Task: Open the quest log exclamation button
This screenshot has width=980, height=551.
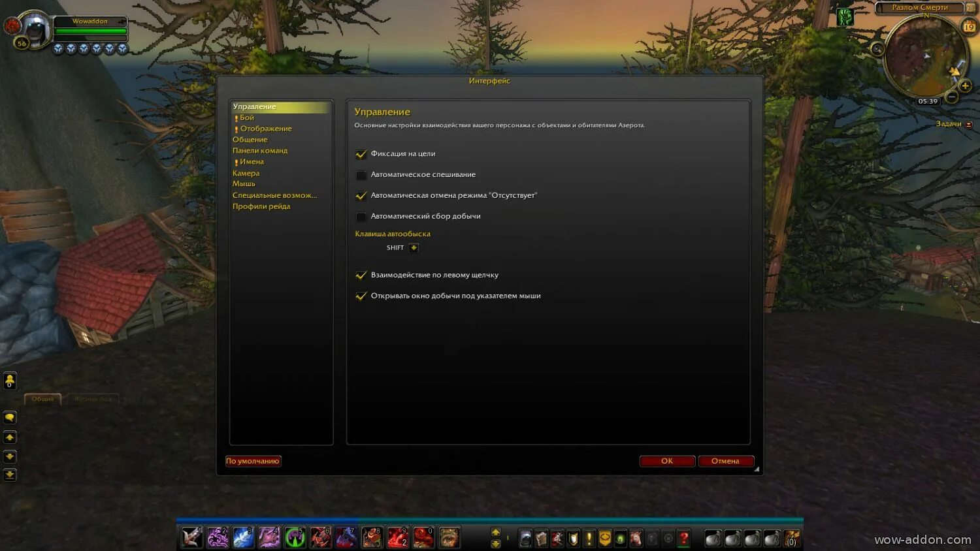Action: [589, 539]
